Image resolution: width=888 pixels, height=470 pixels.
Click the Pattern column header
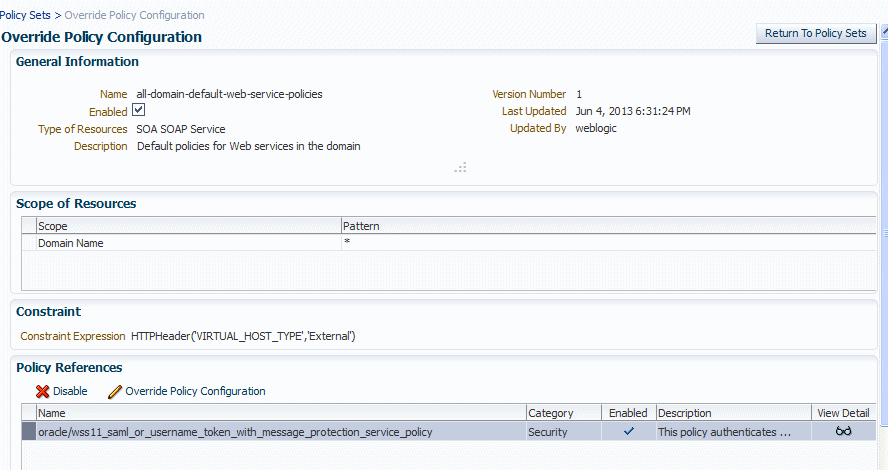(609, 226)
